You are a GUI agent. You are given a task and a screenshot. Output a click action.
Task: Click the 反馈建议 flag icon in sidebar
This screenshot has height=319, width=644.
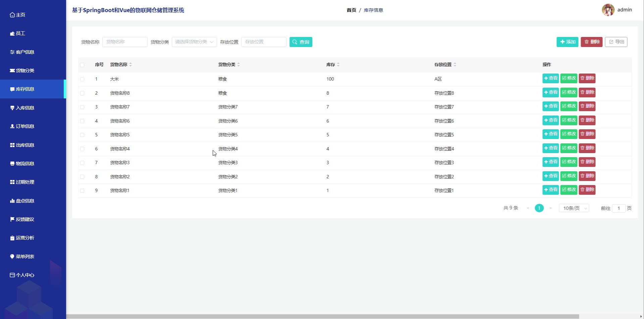coord(12,219)
